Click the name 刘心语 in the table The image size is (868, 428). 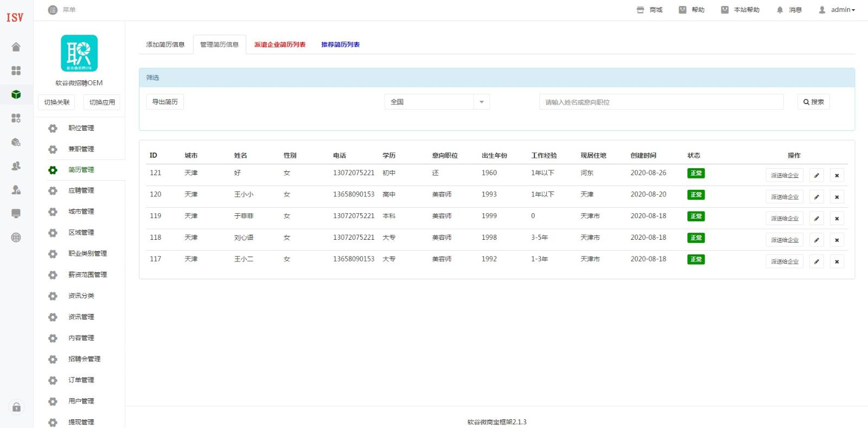(244, 238)
